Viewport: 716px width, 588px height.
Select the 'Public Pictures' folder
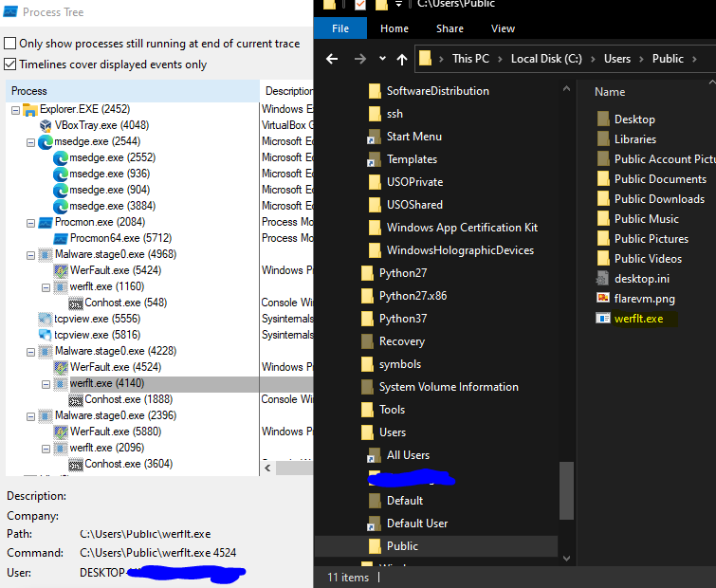(652, 239)
